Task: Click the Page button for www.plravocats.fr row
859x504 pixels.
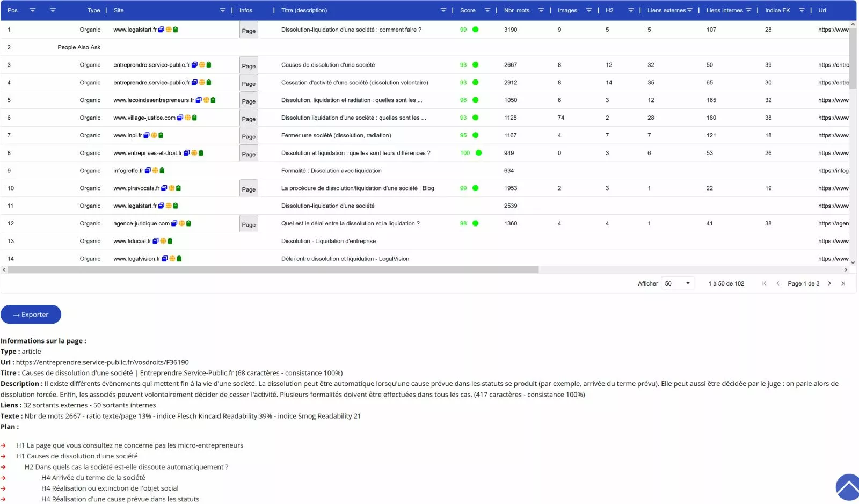Action: click(249, 189)
